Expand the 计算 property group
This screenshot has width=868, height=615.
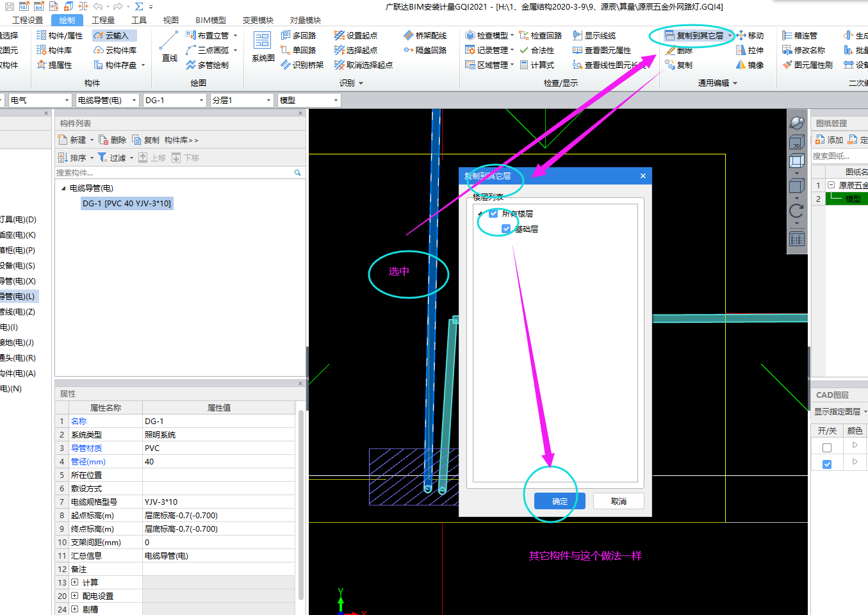pos(74,582)
